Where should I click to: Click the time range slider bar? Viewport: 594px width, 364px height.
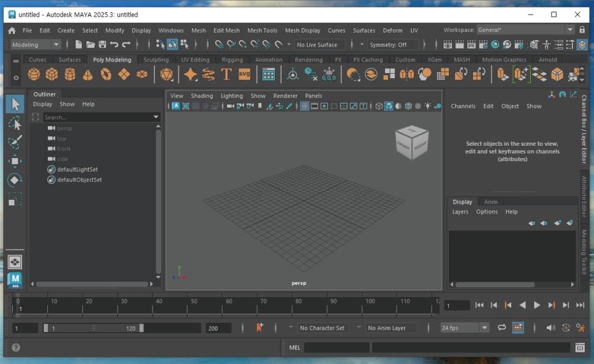tap(93, 328)
